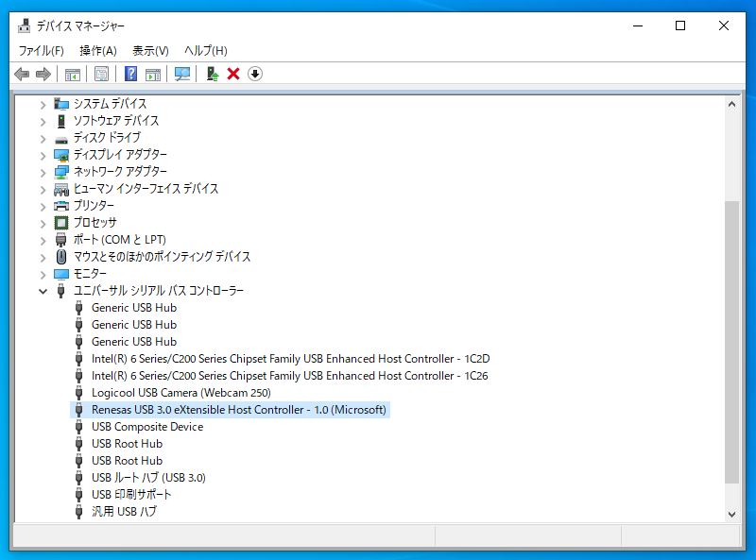
Task: Click the ネットワーク アダプター category icon
Action: [61, 172]
